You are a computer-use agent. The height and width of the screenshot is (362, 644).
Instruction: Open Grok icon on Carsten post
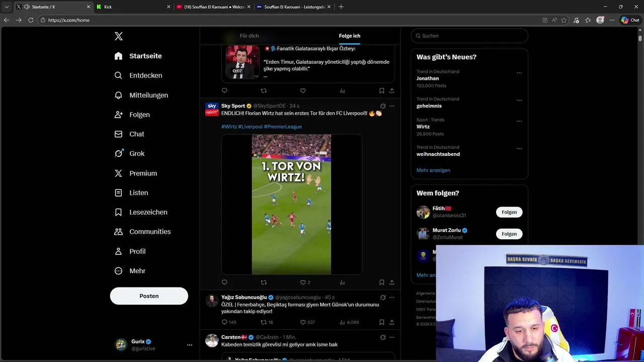pyautogui.click(x=383, y=337)
